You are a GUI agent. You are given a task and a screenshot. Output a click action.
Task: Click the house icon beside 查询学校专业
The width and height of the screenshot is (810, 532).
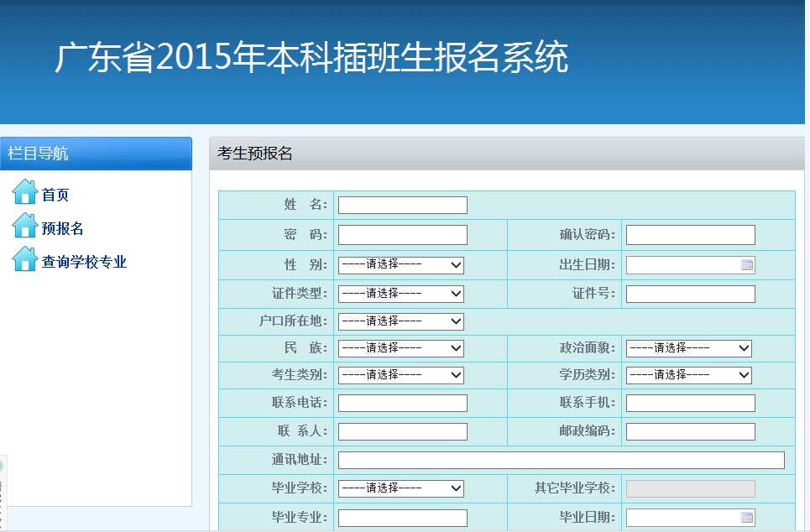tap(24, 259)
